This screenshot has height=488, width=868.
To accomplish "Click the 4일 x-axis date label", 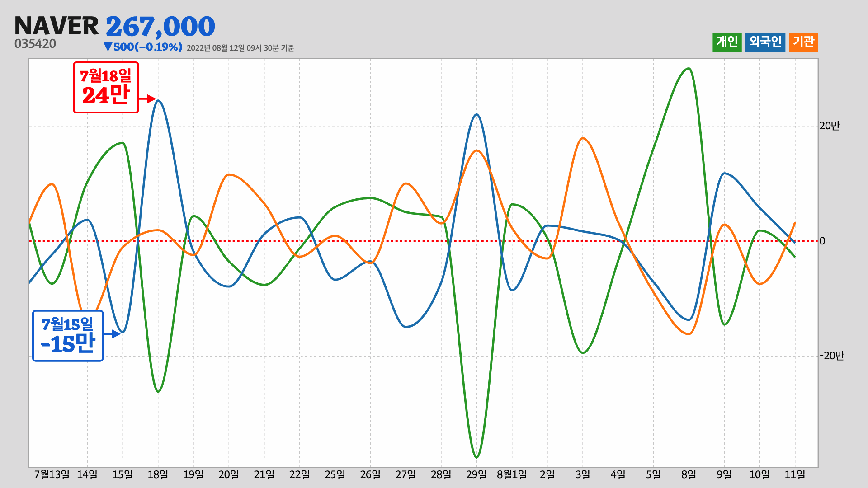I will point(618,475).
